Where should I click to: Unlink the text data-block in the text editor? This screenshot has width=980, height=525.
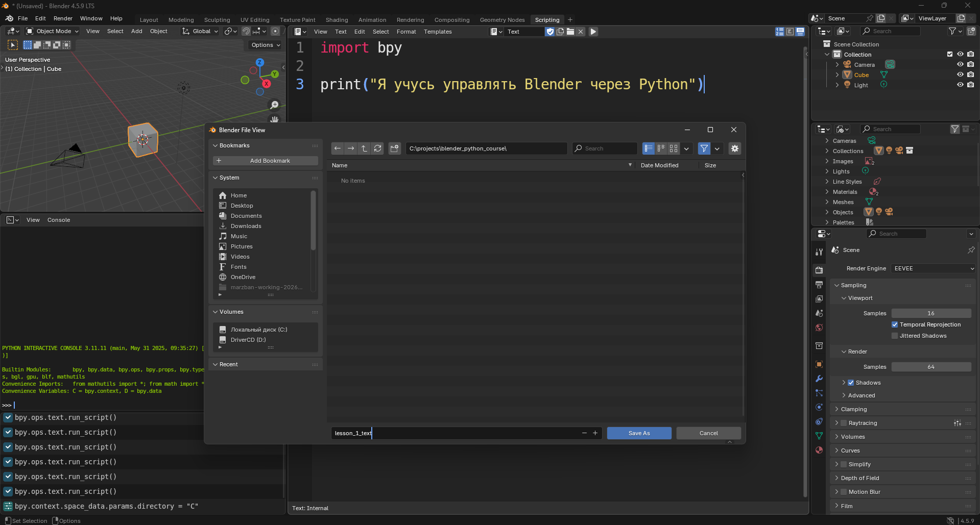pyautogui.click(x=581, y=32)
